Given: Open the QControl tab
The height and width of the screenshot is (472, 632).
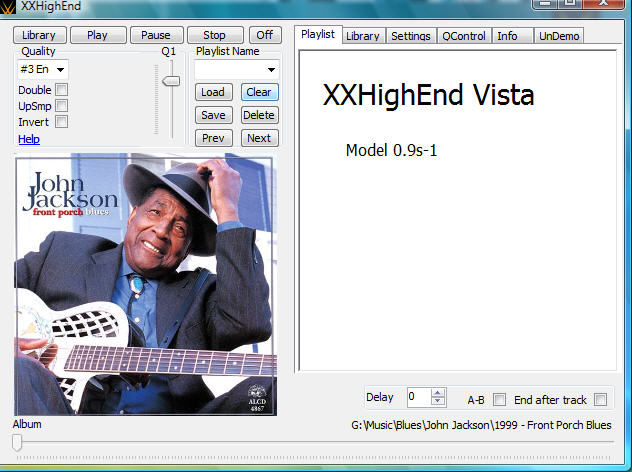Looking at the screenshot, I should point(464,36).
